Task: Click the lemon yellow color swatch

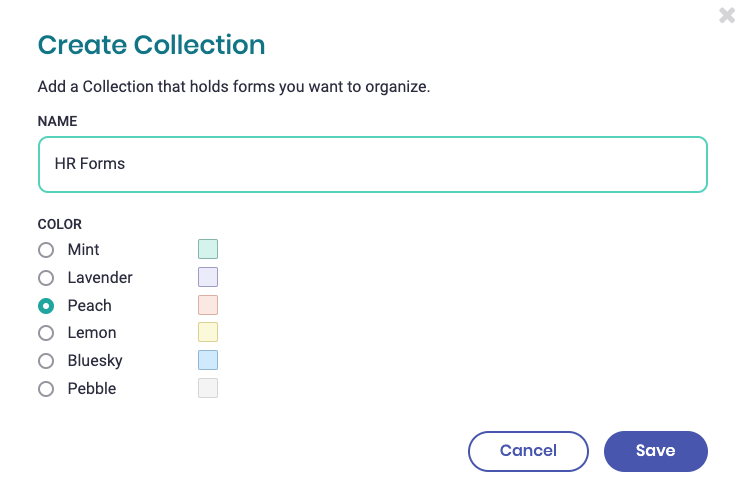Action: pyautogui.click(x=208, y=332)
